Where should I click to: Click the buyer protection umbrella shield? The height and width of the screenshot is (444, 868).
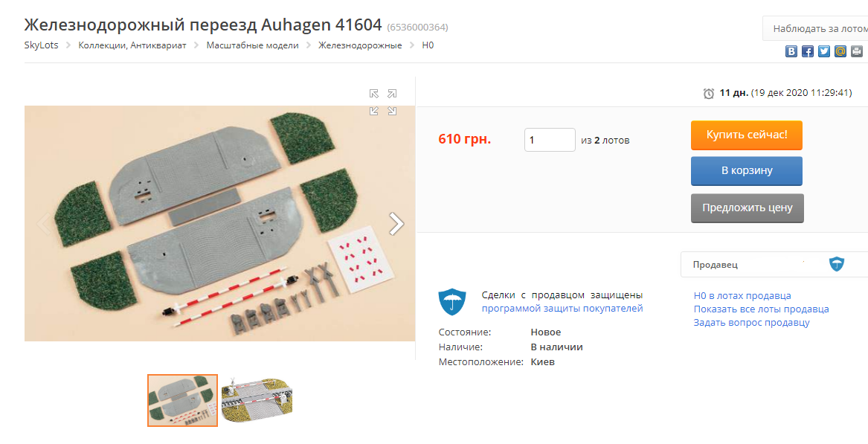452,302
